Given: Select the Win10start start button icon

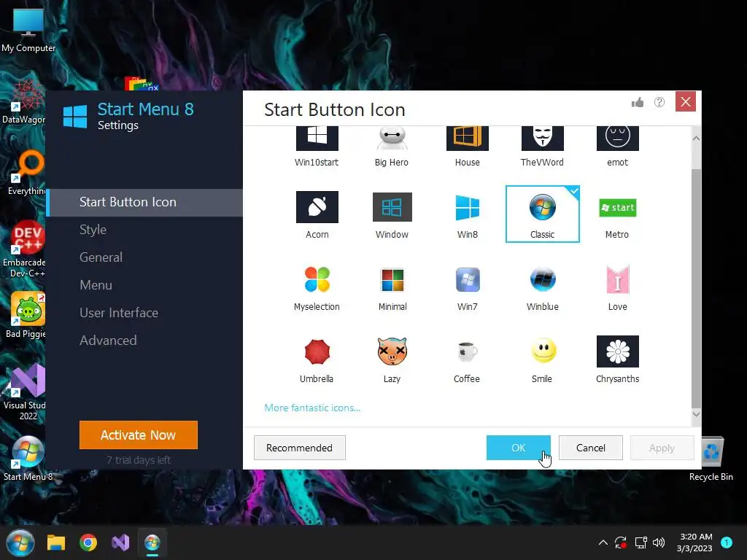Looking at the screenshot, I should point(317,146).
